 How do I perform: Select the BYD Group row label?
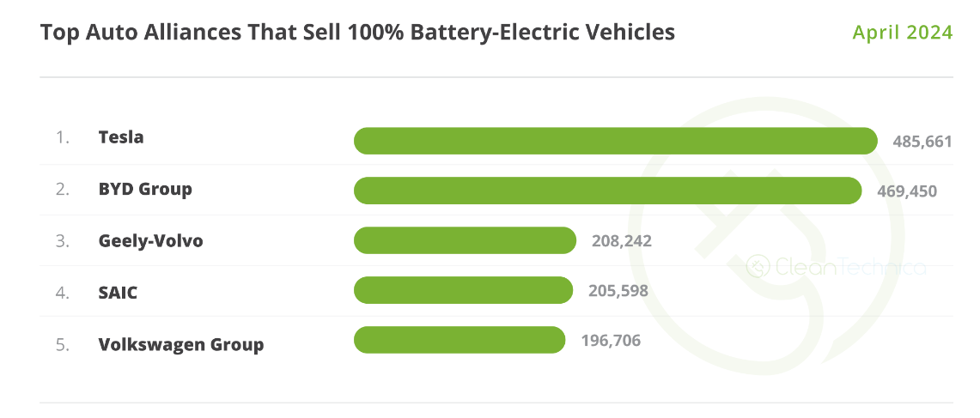coord(145,189)
